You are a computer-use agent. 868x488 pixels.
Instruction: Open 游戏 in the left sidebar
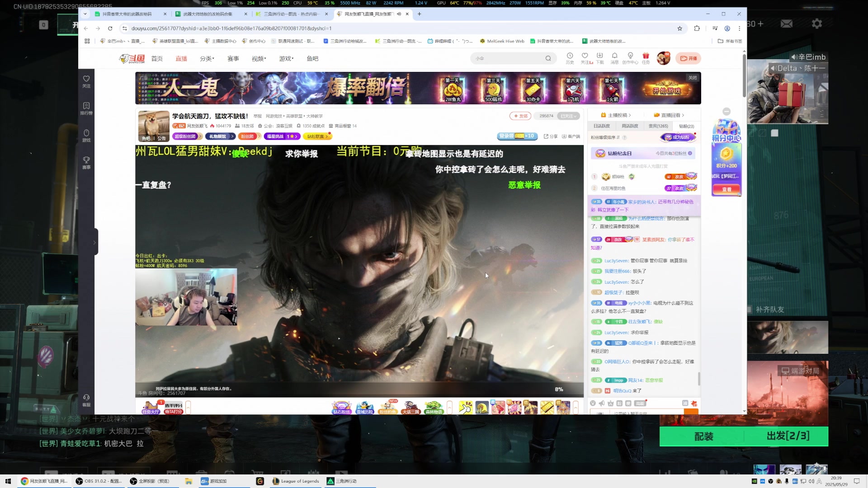(86, 136)
